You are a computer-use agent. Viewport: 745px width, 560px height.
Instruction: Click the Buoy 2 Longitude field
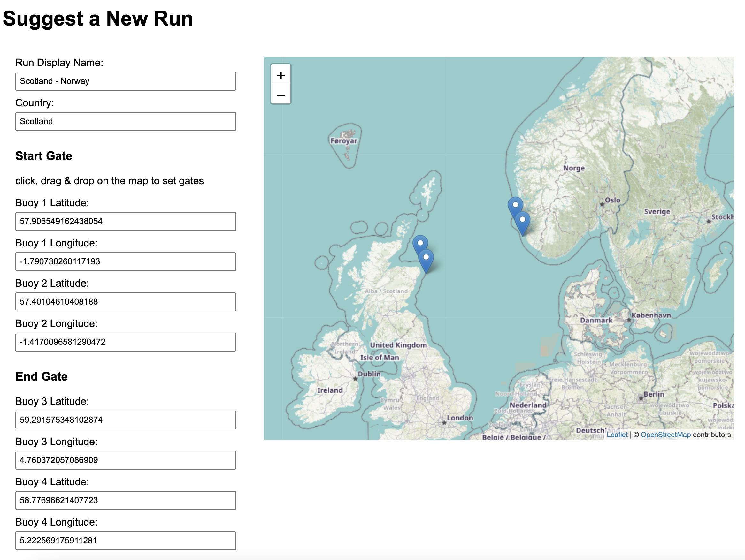tap(125, 342)
